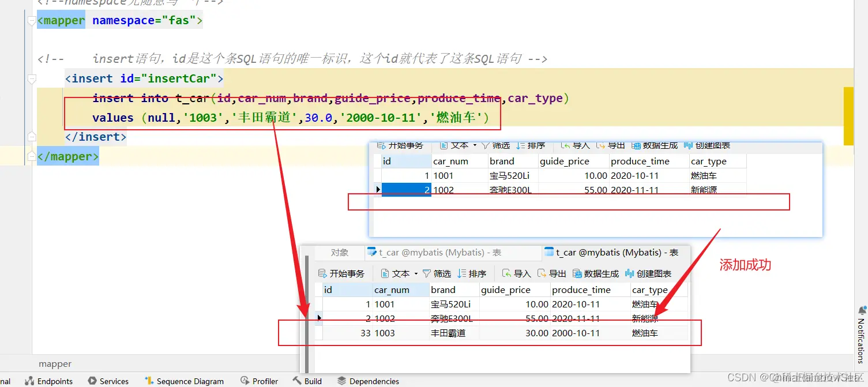Open the Profiler tool window
The width and height of the screenshot is (868, 387).
pyautogui.click(x=260, y=381)
